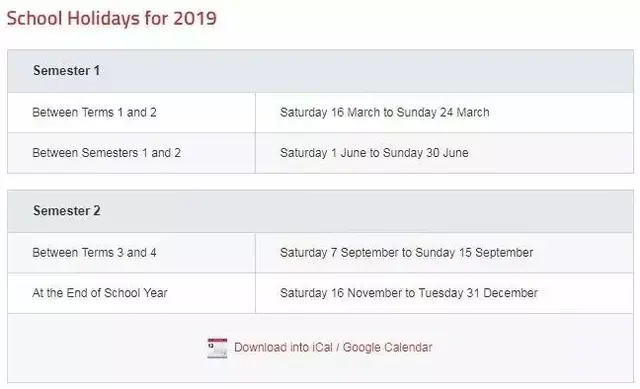Open Download into iCal / Google Calendar link

point(333,347)
